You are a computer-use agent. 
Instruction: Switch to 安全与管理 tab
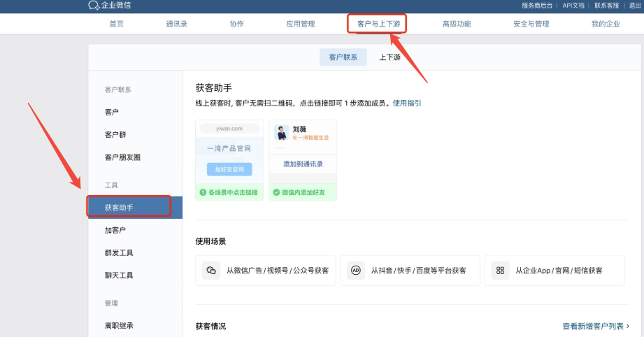pyautogui.click(x=531, y=24)
